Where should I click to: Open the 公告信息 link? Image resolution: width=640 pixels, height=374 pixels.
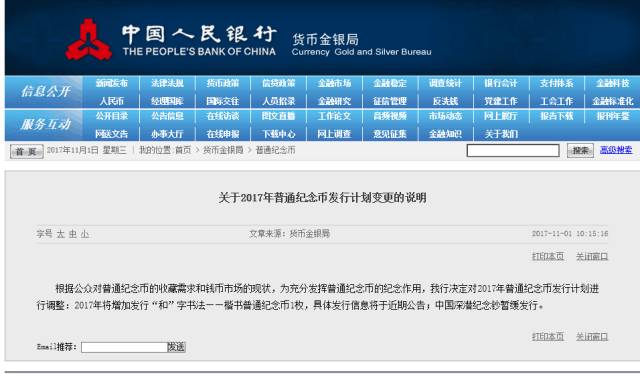click(x=167, y=116)
